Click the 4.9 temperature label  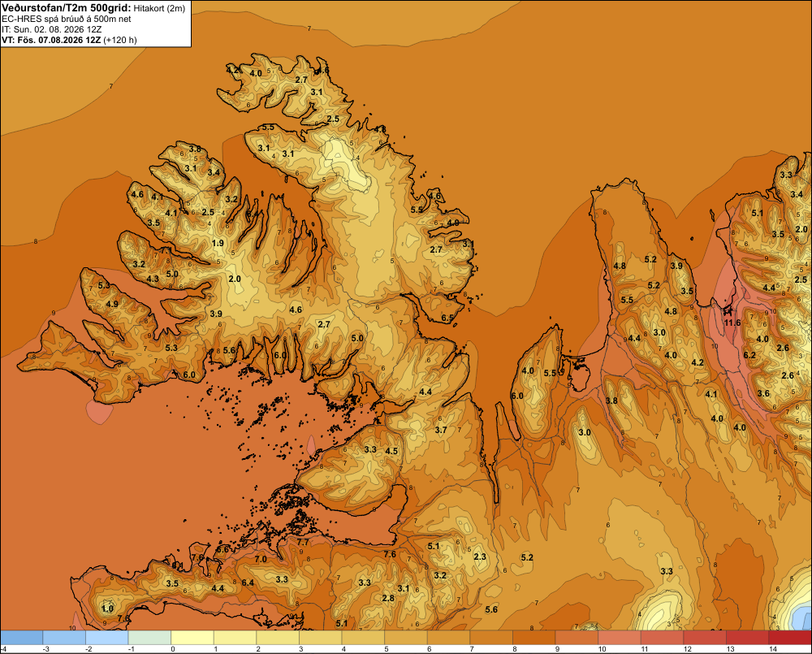(112, 304)
